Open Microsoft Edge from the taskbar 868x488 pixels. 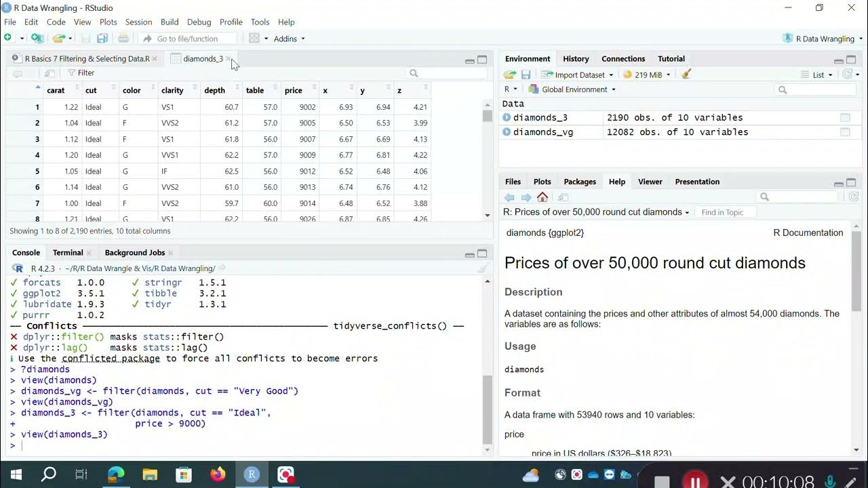pos(116,474)
